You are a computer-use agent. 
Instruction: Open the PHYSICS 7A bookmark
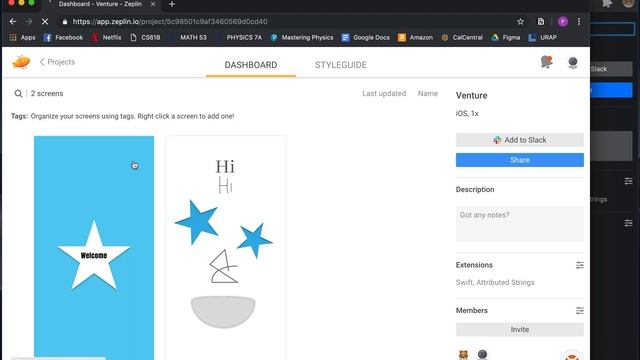[x=244, y=38]
